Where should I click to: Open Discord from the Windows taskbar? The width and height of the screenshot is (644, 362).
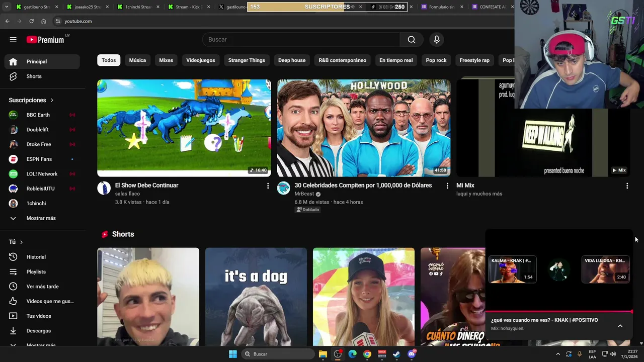pyautogui.click(x=412, y=354)
